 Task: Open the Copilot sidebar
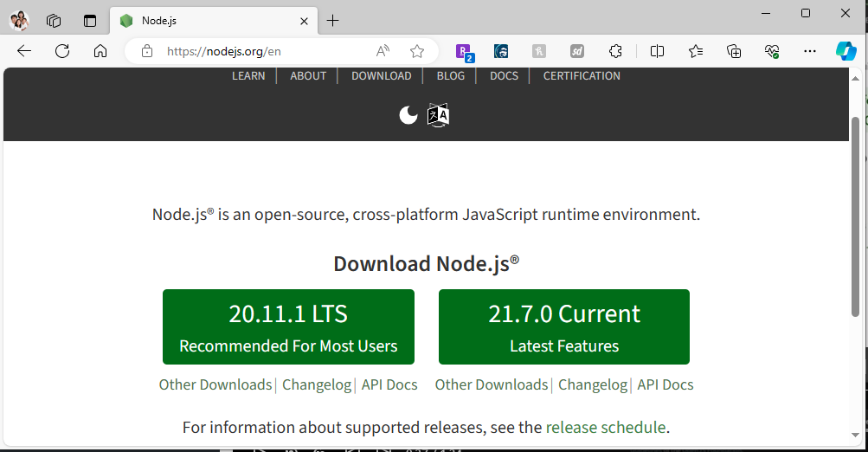tap(845, 51)
